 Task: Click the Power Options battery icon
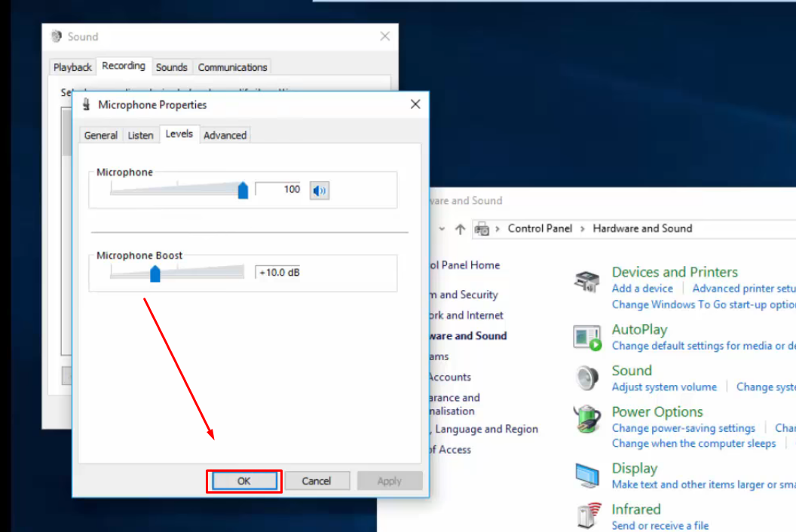tap(587, 420)
